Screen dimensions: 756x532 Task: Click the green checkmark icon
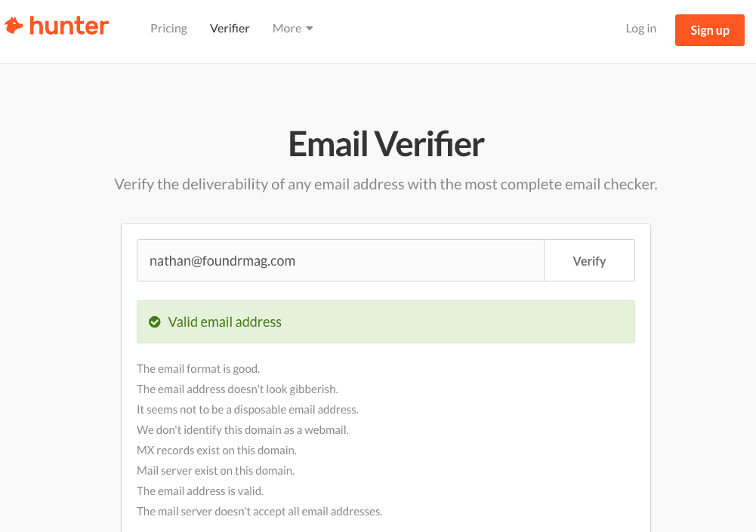click(154, 322)
